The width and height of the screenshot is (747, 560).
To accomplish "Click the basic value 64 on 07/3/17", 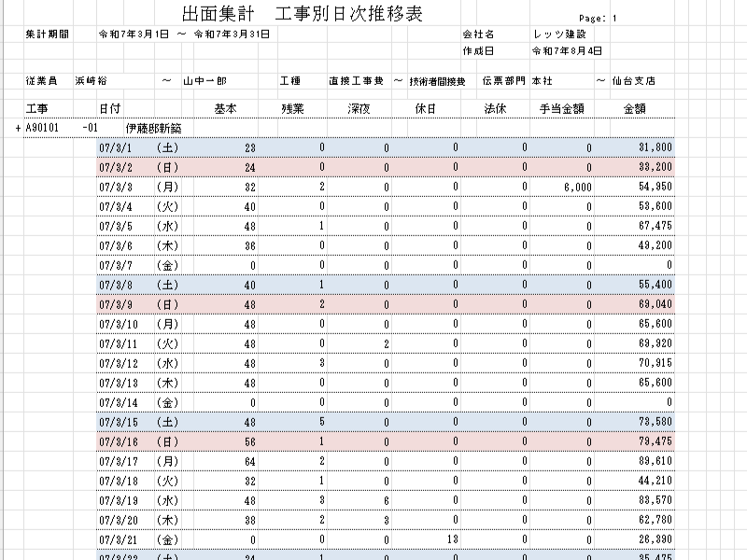I will coord(249,461).
